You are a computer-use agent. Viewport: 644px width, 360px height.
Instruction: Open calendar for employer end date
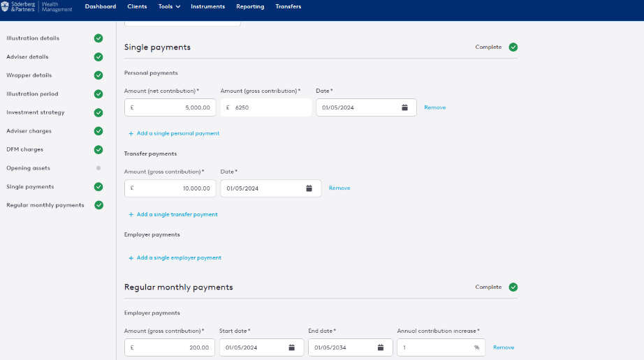pyautogui.click(x=381, y=347)
